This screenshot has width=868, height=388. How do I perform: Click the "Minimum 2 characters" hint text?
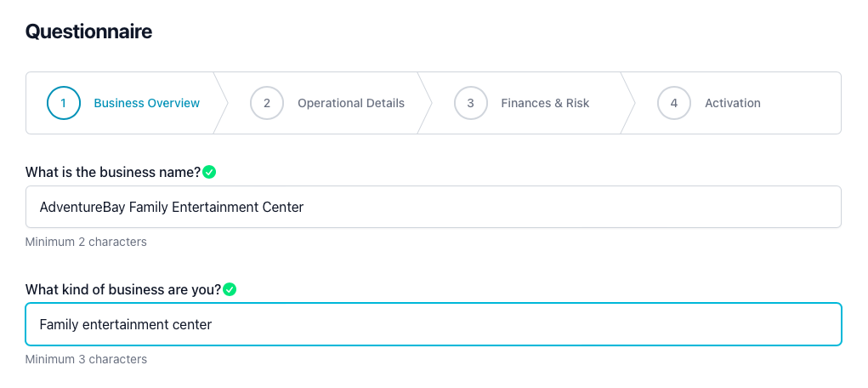(86, 242)
